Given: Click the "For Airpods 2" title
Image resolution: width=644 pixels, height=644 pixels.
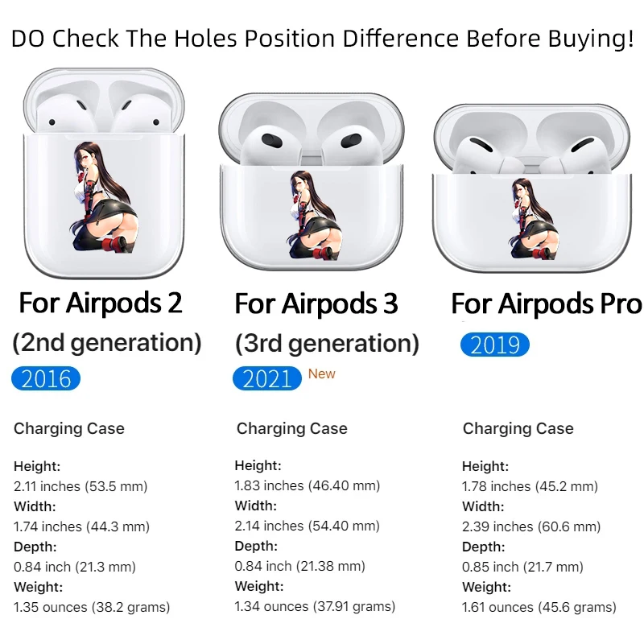Looking at the screenshot, I should (x=101, y=303).
